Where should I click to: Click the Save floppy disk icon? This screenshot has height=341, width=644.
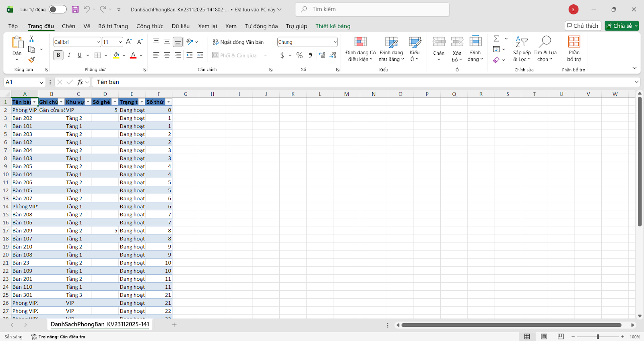[75, 9]
